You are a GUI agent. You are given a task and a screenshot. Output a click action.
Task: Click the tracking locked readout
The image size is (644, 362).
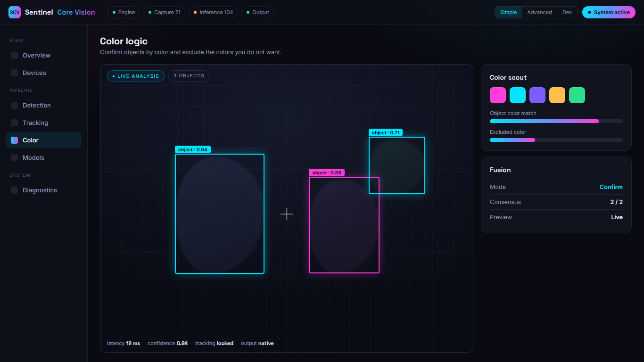[x=215, y=343]
